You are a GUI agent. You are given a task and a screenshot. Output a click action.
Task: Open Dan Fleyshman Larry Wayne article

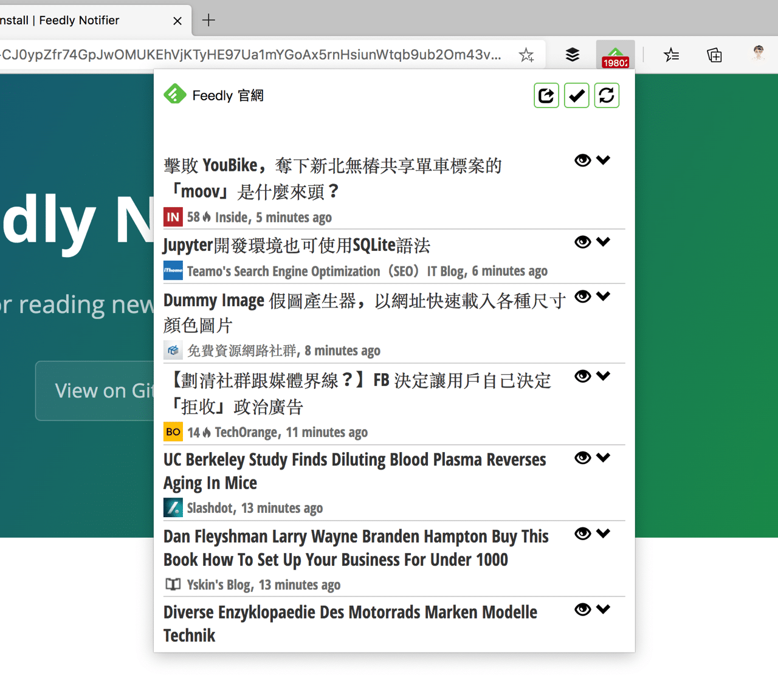pyautogui.click(x=356, y=547)
